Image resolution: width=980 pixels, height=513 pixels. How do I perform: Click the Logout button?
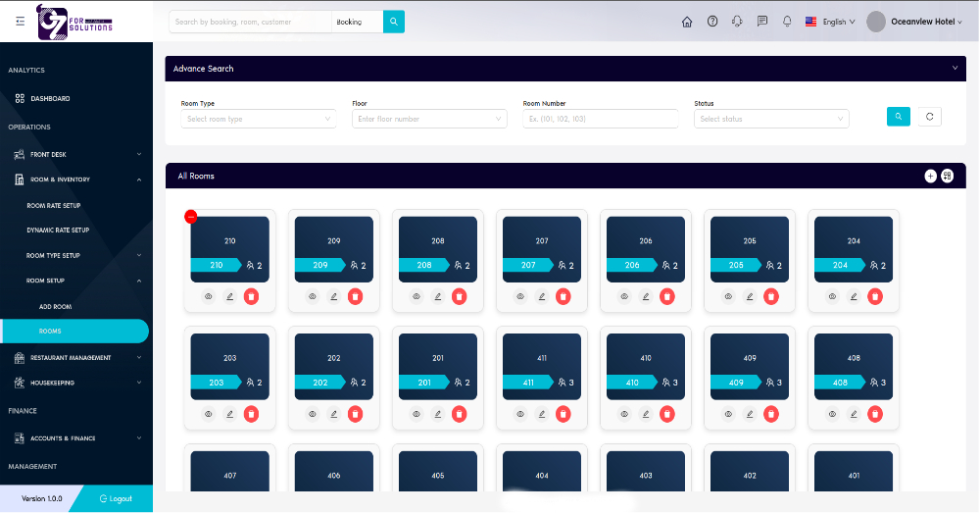pyautogui.click(x=116, y=498)
